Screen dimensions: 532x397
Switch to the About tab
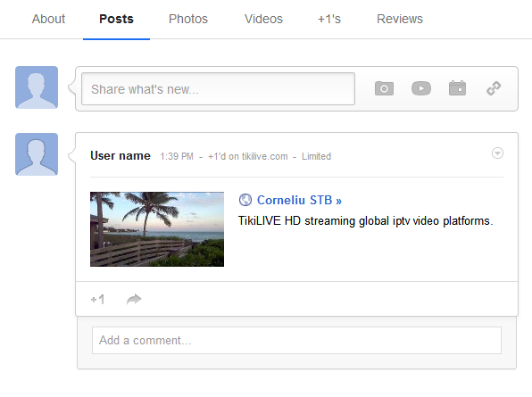(48, 19)
